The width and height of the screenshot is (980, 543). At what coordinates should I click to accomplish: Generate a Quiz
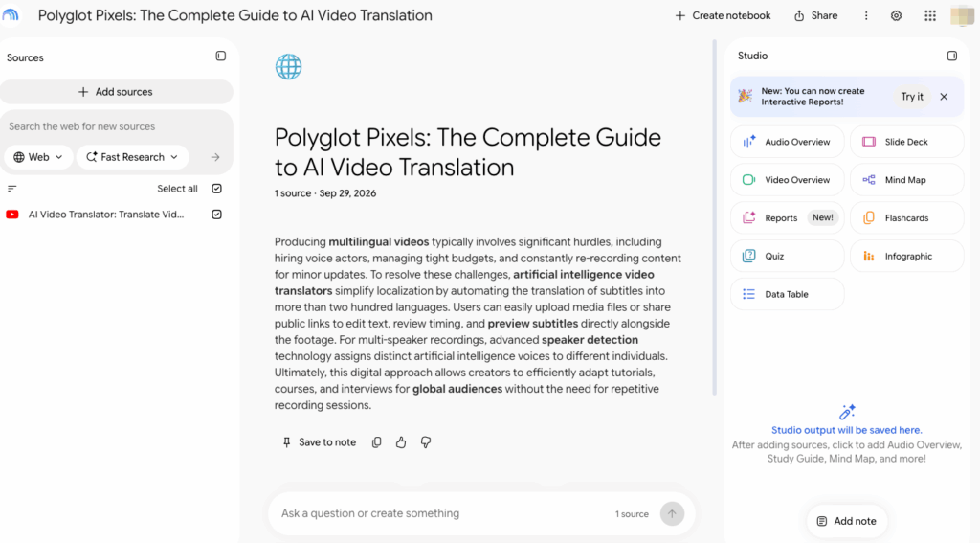(787, 256)
